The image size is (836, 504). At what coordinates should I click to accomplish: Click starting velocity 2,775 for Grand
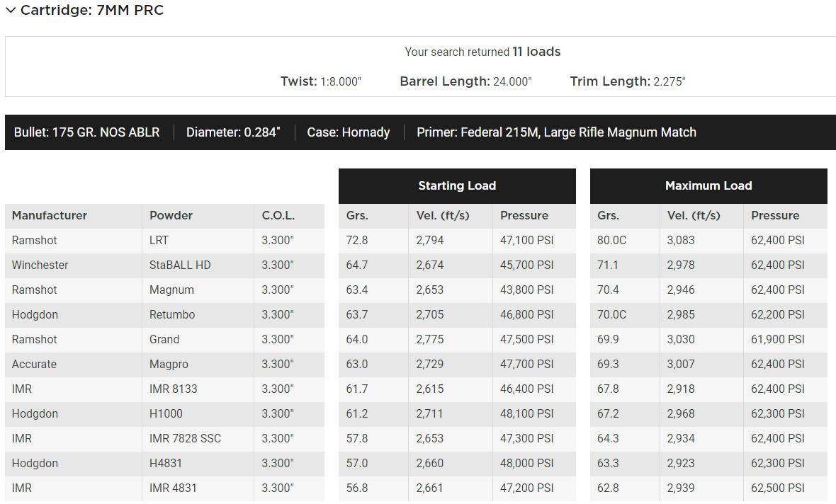point(430,339)
